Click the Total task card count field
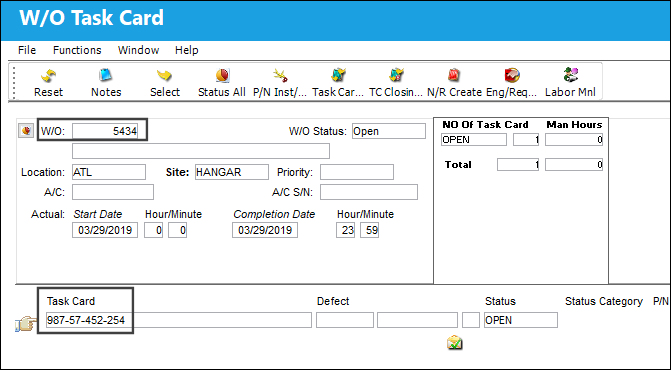 (x=518, y=165)
